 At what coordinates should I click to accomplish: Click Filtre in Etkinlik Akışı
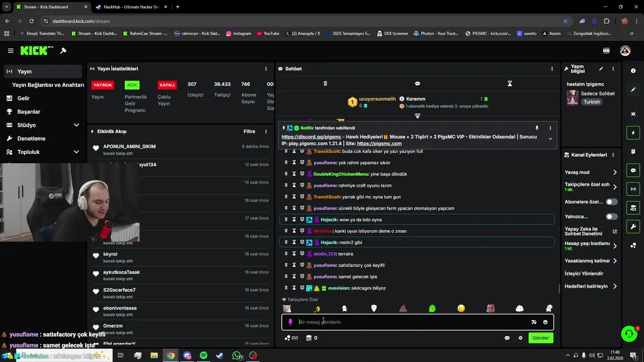250,132
